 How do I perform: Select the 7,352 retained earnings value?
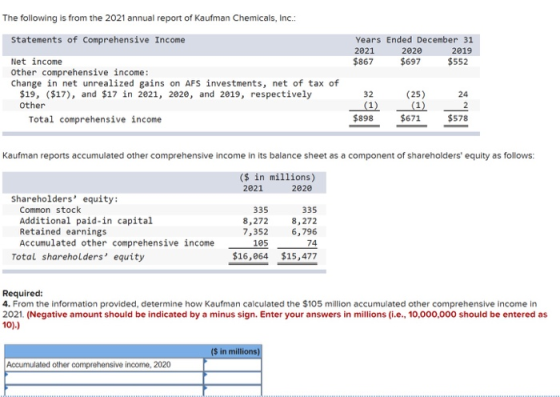(x=255, y=232)
